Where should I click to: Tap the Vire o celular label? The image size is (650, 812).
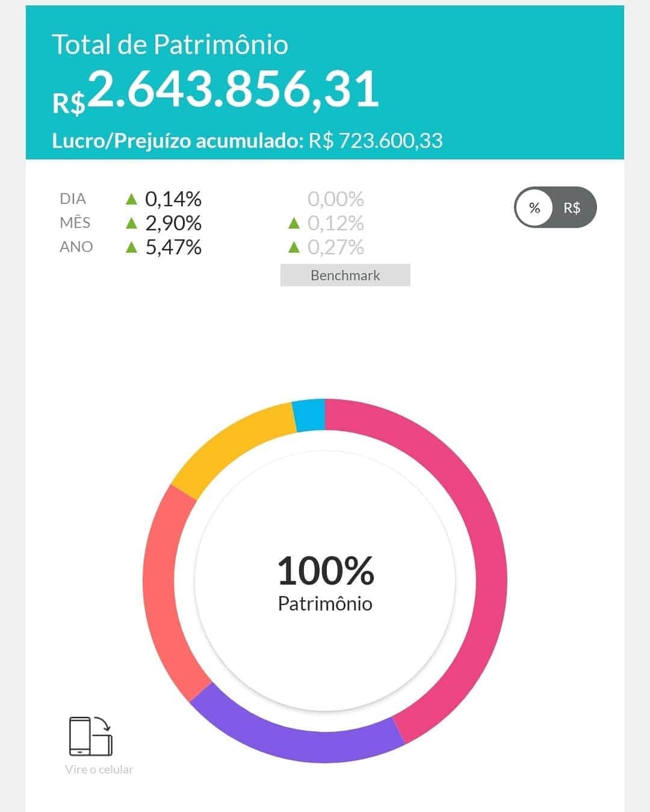(x=99, y=769)
